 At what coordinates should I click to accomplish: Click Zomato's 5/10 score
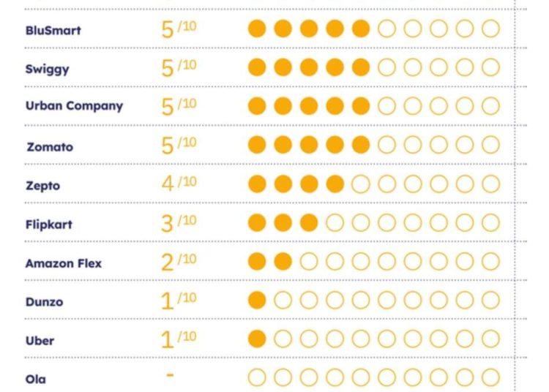tap(179, 145)
